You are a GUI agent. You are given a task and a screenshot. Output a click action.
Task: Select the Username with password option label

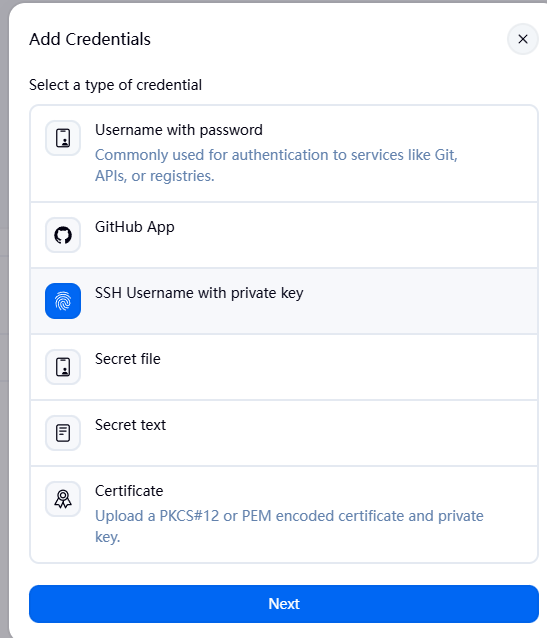click(179, 130)
